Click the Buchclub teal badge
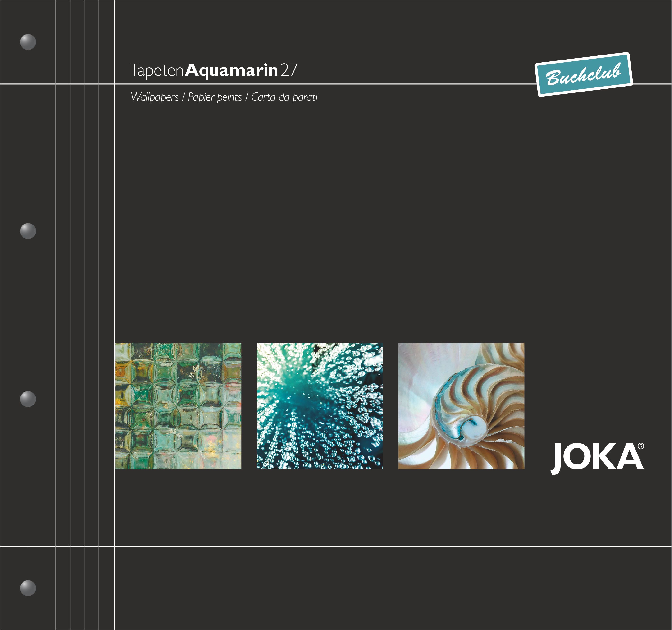Image resolution: width=672 pixels, height=630 pixels. 583,74
